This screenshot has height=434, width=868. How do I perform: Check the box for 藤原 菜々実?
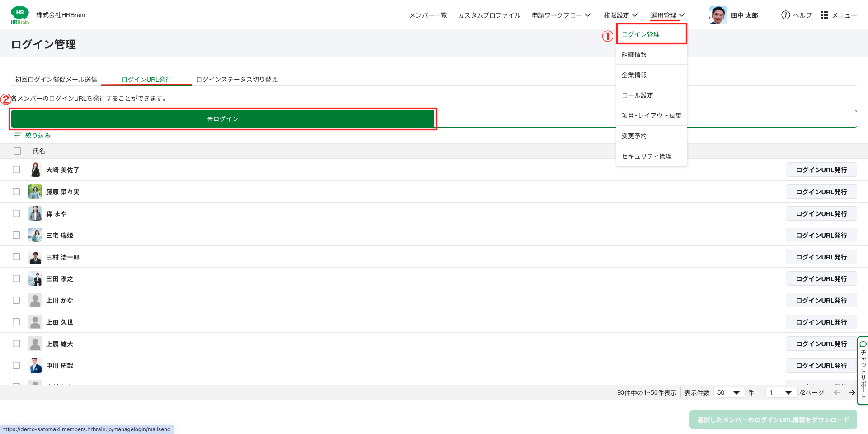coord(16,192)
